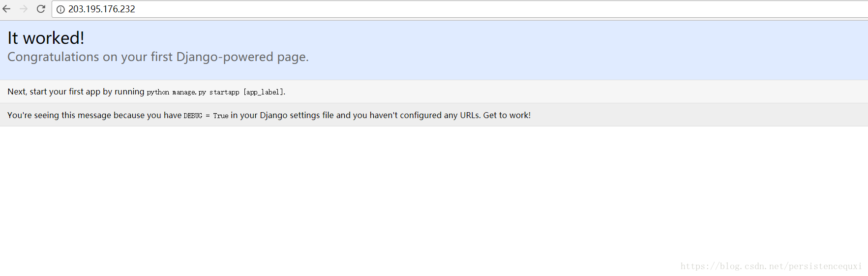Click the "python manage.py startapp [app_label]" command text
Viewport: 868px width, 276px height.
(x=215, y=92)
